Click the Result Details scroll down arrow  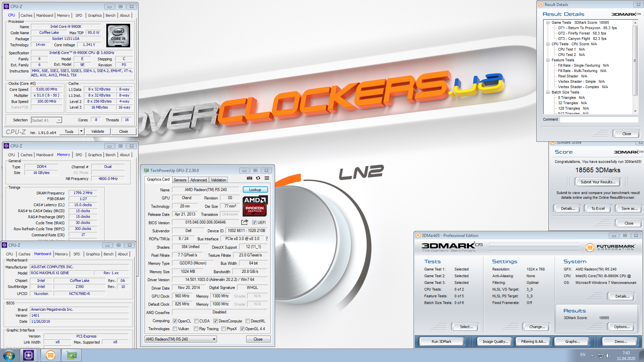click(635, 111)
